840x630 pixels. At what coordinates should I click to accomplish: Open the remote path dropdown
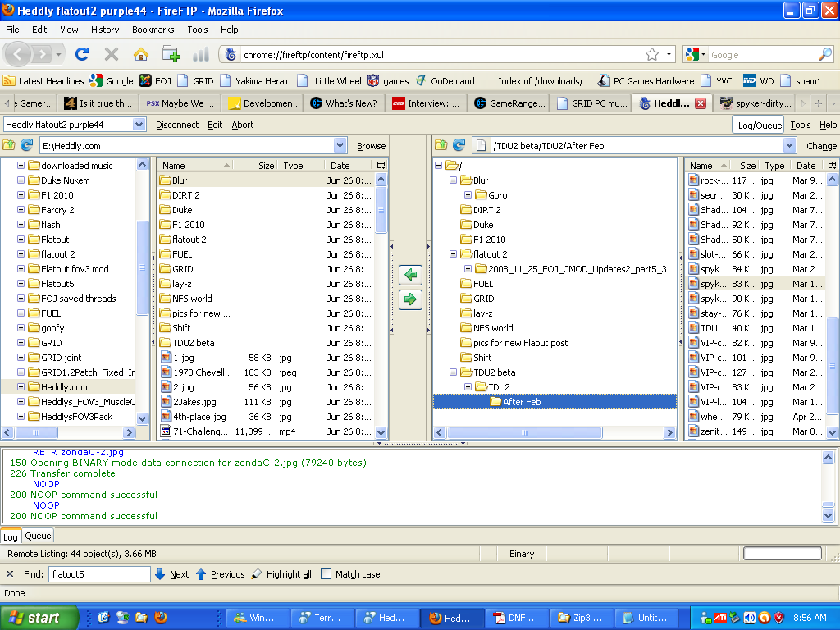pyautogui.click(x=789, y=146)
